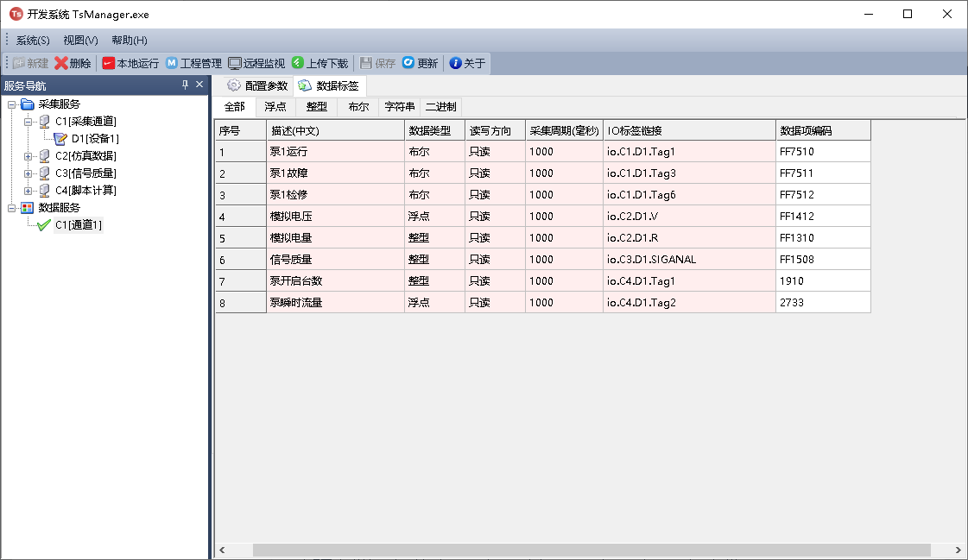
Task: Filter tags by the 布尔 tab
Action: 358,107
